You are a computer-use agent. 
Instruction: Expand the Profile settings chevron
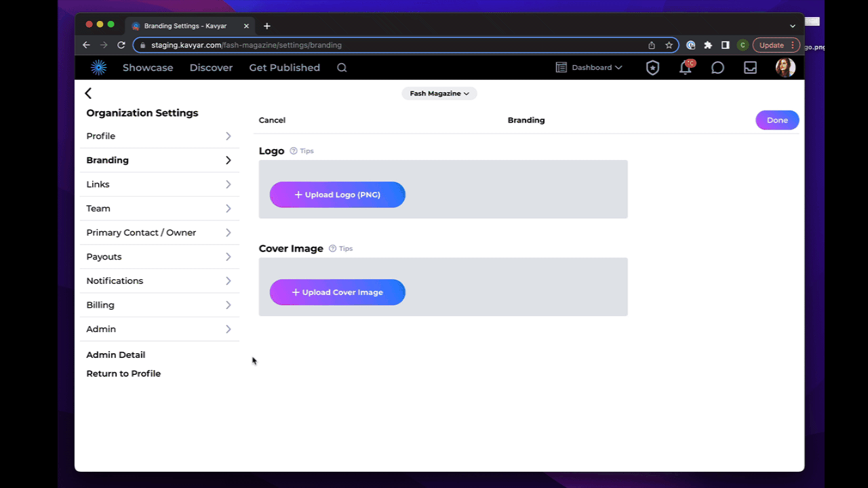click(x=229, y=136)
